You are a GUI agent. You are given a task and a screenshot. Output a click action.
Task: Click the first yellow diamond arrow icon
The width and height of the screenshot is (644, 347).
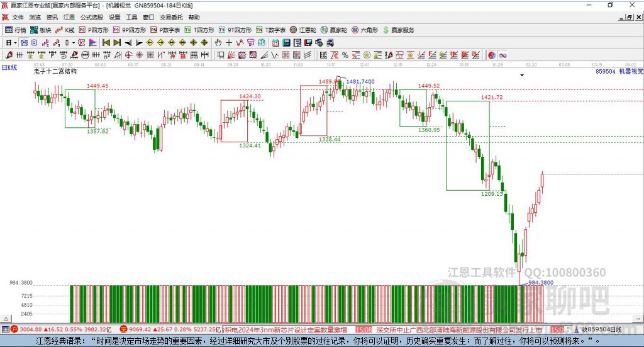click(x=150, y=43)
